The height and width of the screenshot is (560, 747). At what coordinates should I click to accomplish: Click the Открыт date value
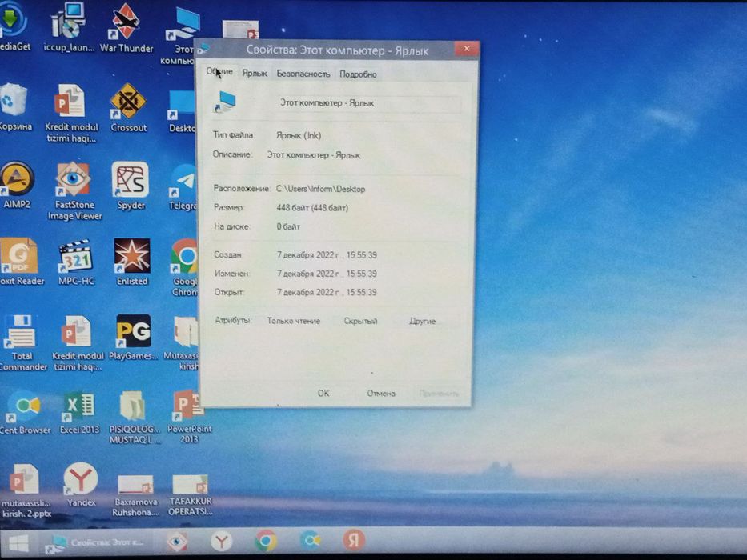click(327, 292)
